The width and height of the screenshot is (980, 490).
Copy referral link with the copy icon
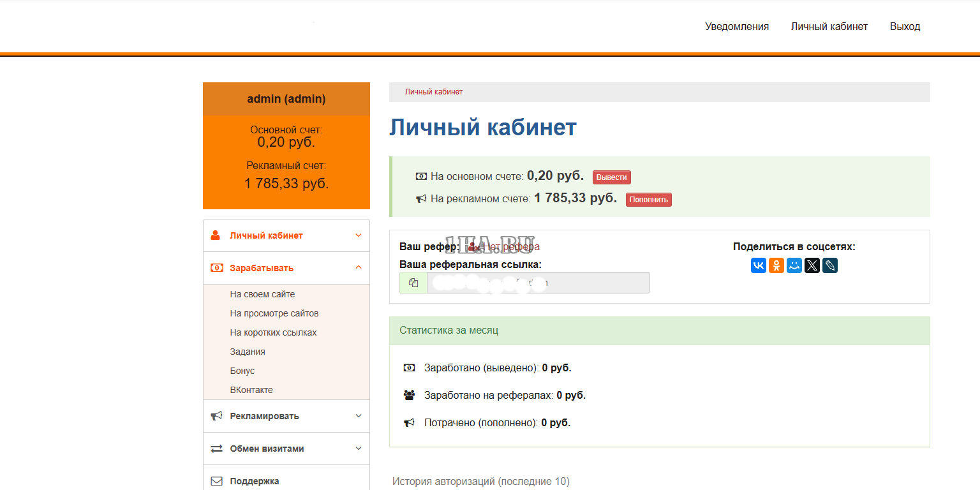(x=413, y=283)
